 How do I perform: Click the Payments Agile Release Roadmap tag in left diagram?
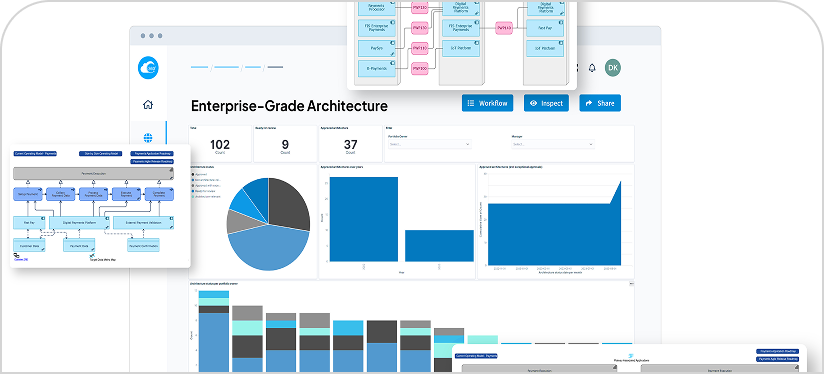pyautogui.click(x=152, y=162)
